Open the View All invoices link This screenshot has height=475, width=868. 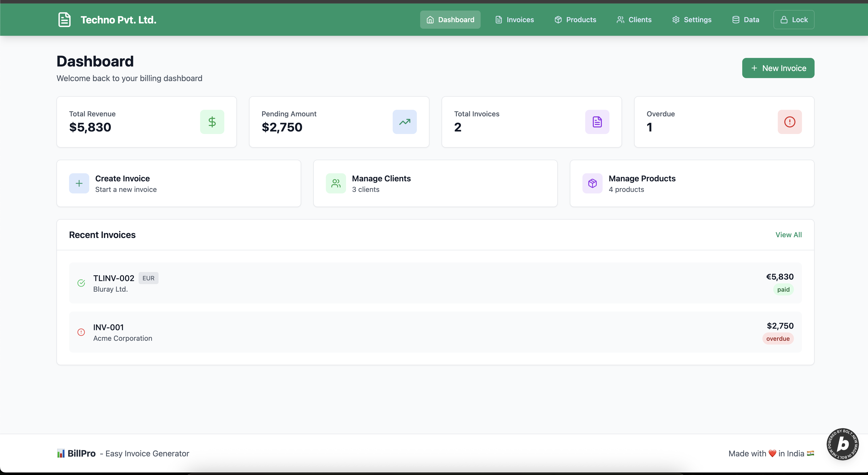coord(788,235)
